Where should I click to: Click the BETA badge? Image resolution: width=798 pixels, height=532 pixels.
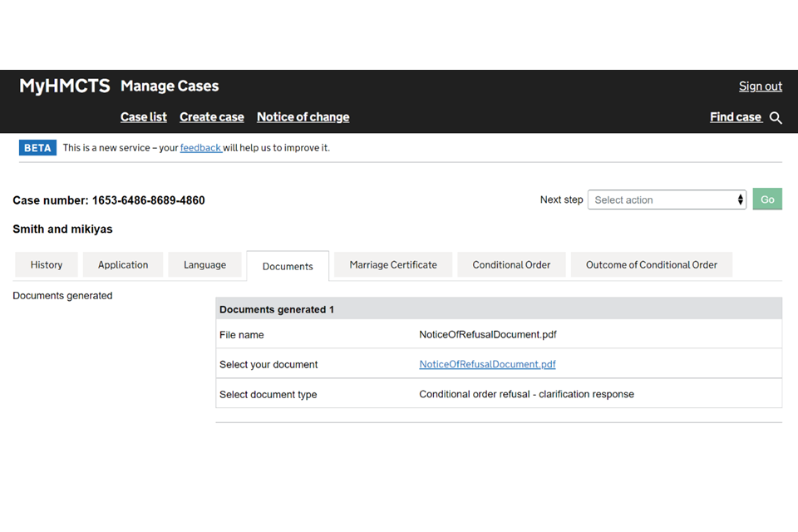tap(37, 148)
